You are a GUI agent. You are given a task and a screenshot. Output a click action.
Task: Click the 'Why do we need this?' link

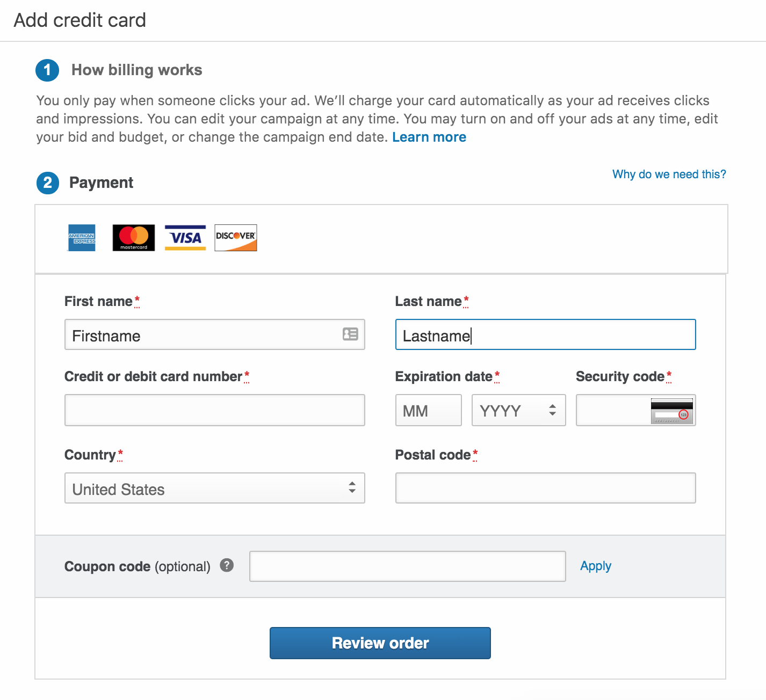pos(669,174)
